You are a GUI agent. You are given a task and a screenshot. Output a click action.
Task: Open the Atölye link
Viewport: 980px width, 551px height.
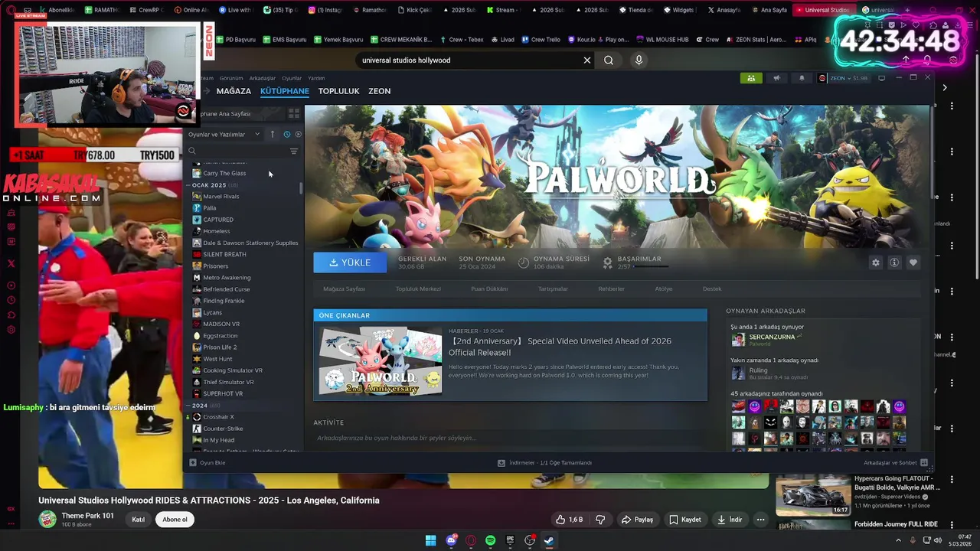[x=664, y=289]
